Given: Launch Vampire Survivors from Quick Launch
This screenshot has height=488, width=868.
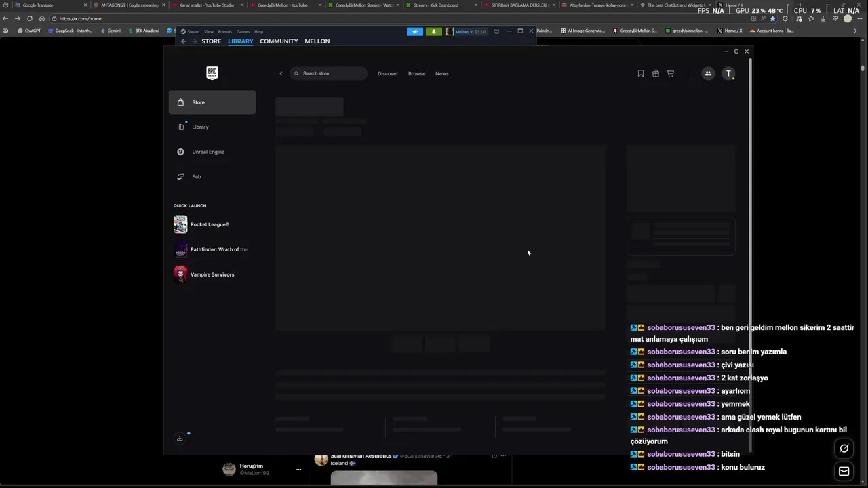Looking at the screenshot, I should tap(212, 274).
